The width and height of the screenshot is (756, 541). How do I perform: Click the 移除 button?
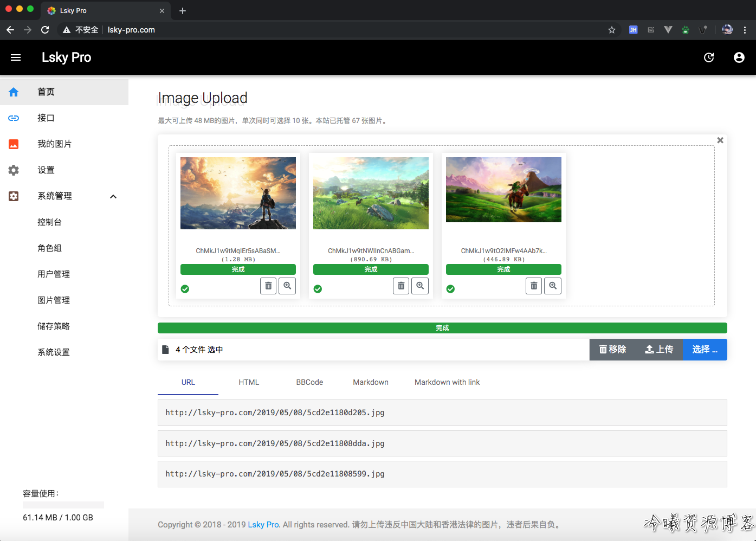click(x=612, y=350)
